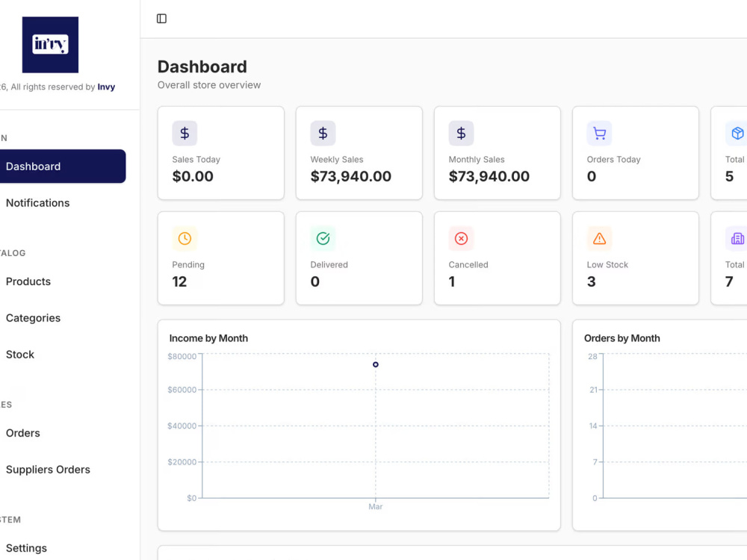Click the purple building icon above Total 7

tap(737, 239)
